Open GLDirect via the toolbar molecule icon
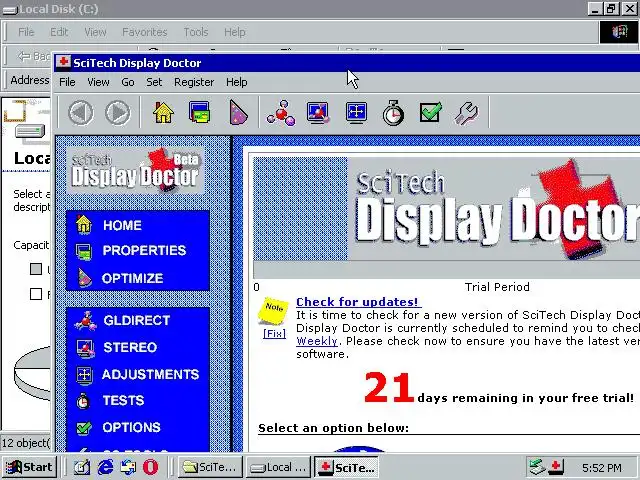Screen dimensions: 640x480 [x=281, y=113]
